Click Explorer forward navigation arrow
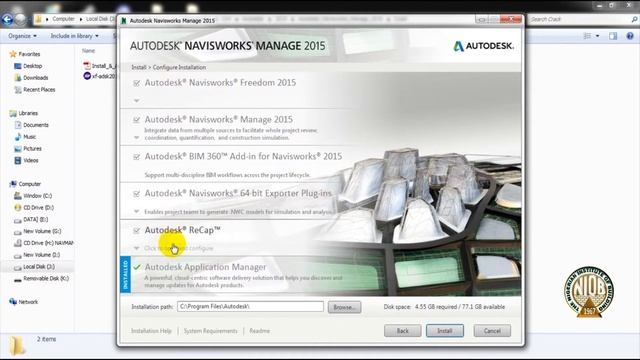The height and width of the screenshot is (360, 640). click(x=20, y=19)
